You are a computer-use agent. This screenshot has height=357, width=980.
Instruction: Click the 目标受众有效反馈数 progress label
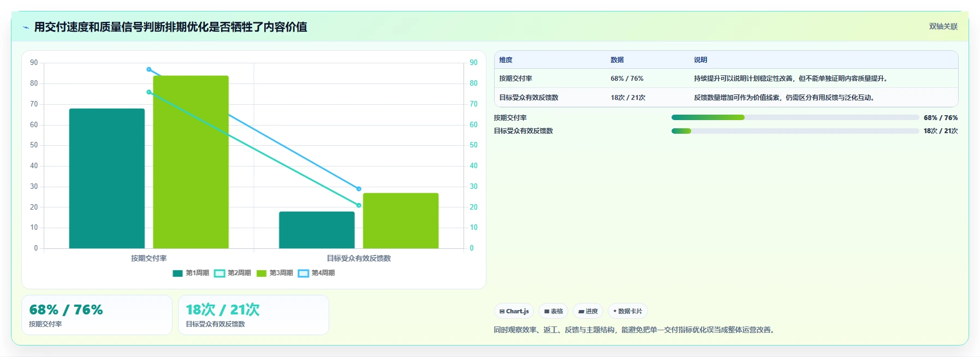[x=523, y=131]
